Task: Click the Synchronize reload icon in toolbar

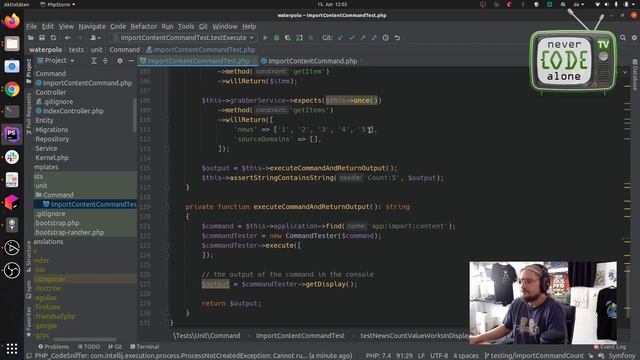Action: (53, 38)
